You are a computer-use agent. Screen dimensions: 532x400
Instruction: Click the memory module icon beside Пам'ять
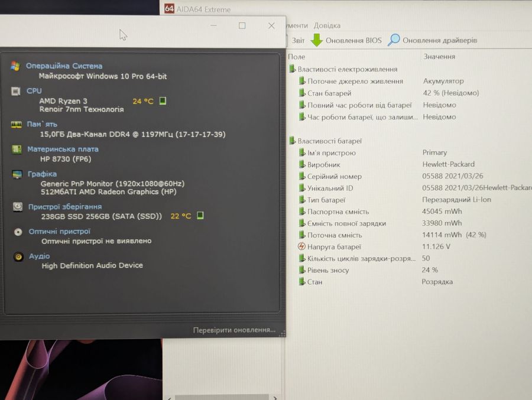(x=16, y=125)
